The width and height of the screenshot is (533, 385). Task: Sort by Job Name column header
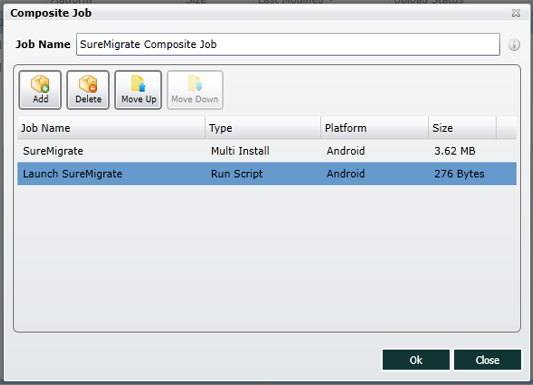pyautogui.click(x=111, y=128)
